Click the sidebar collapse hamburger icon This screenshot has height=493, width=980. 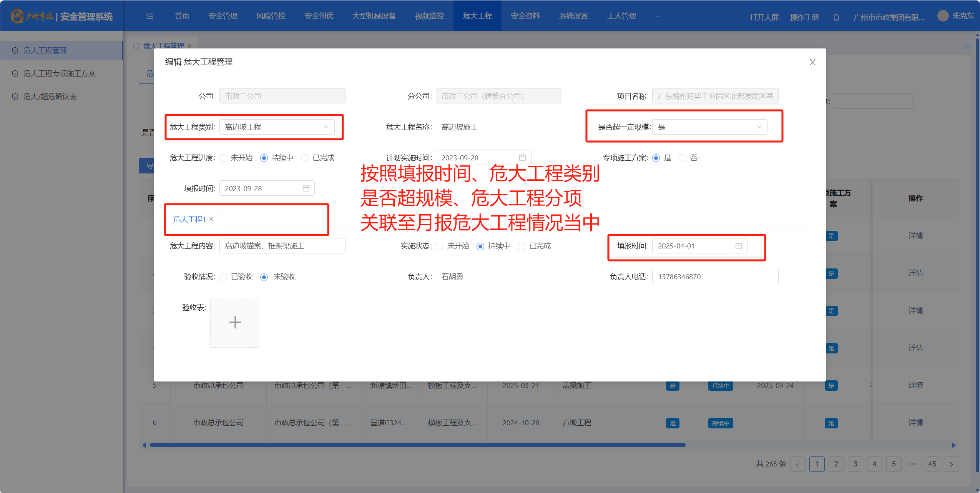coord(150,16)
